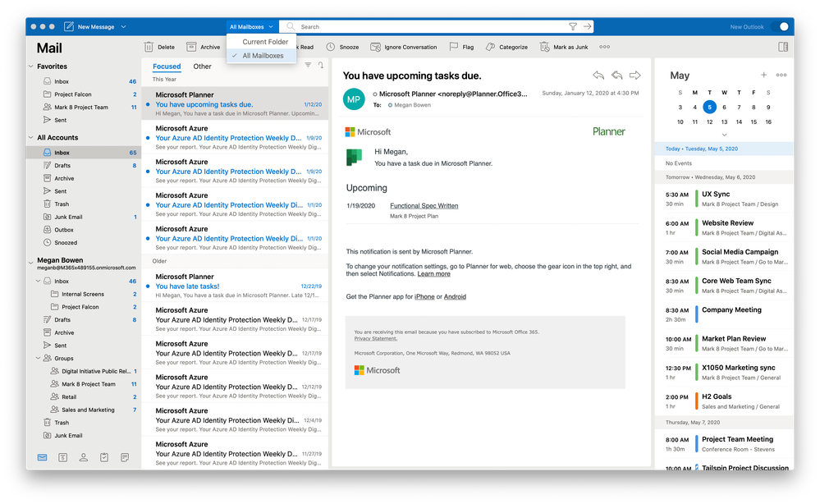Viewport: 820px width, 504px height.
Task: Snooze the selected message
Action: [x=342, y=47]
